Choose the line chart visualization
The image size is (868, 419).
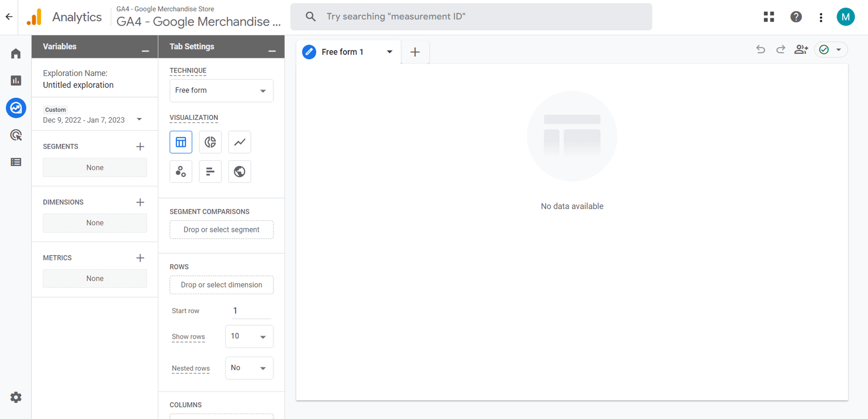coord(239,142)
